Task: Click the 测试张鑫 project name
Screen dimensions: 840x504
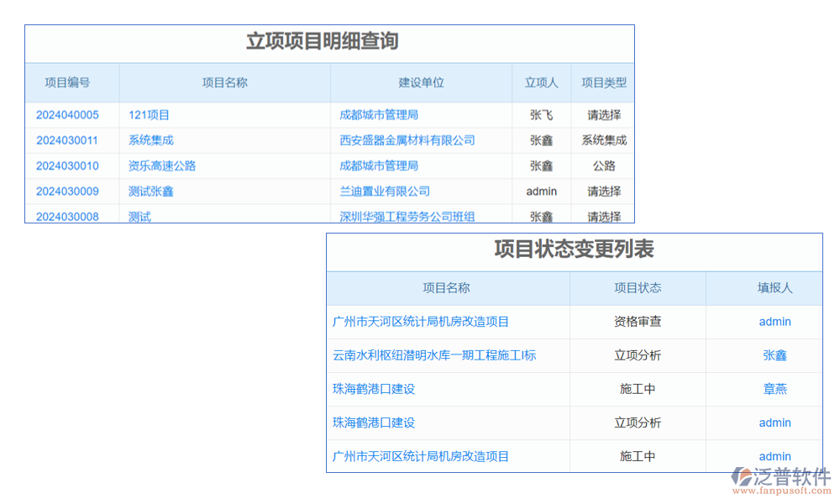Action: 151,192
